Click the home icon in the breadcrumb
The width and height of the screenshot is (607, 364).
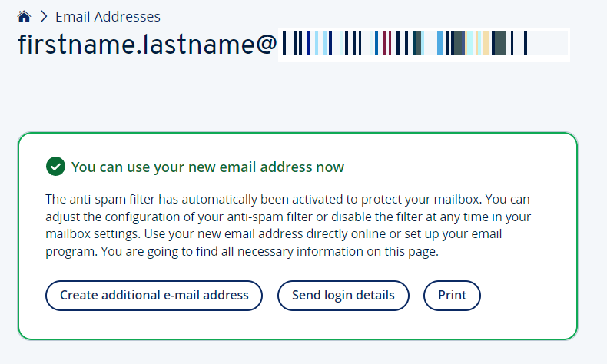point(24,16)
